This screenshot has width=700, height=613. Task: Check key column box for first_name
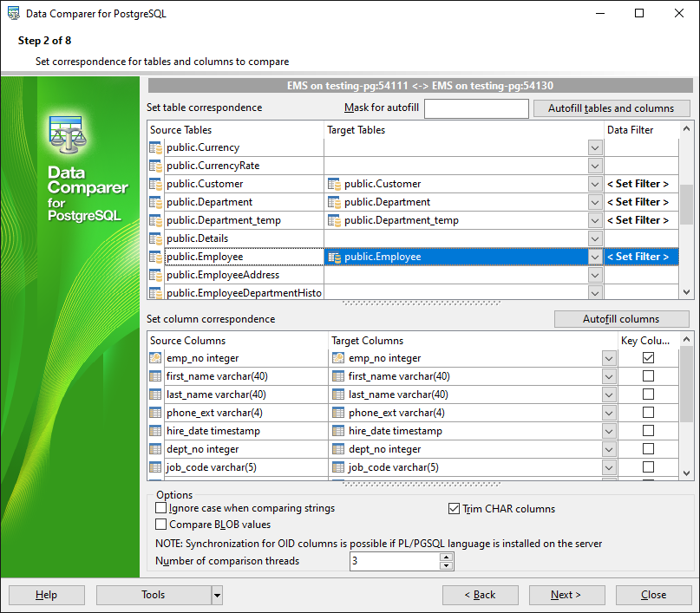pyautogui.click(x=648, y=376)
